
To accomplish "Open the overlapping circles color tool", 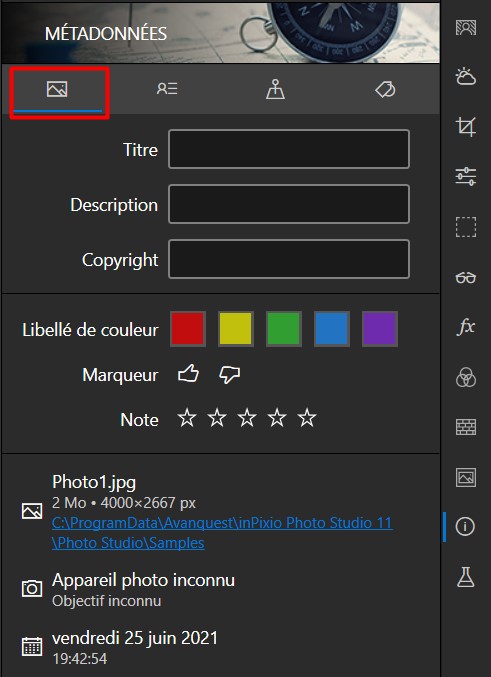I will point(466,377).
